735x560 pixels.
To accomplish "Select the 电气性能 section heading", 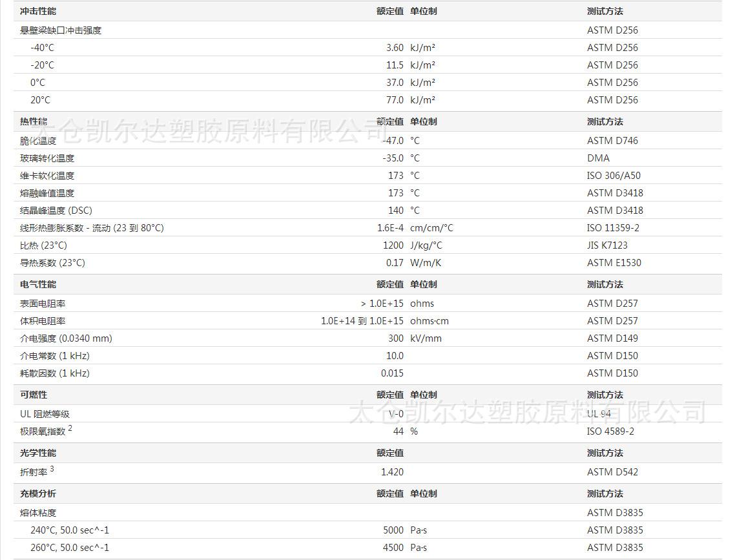I will pos(37,284).
